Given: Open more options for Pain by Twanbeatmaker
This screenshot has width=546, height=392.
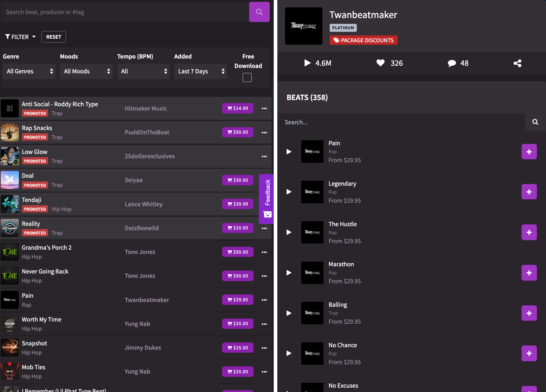Looking at the screenshot, I should pos(264,300).
